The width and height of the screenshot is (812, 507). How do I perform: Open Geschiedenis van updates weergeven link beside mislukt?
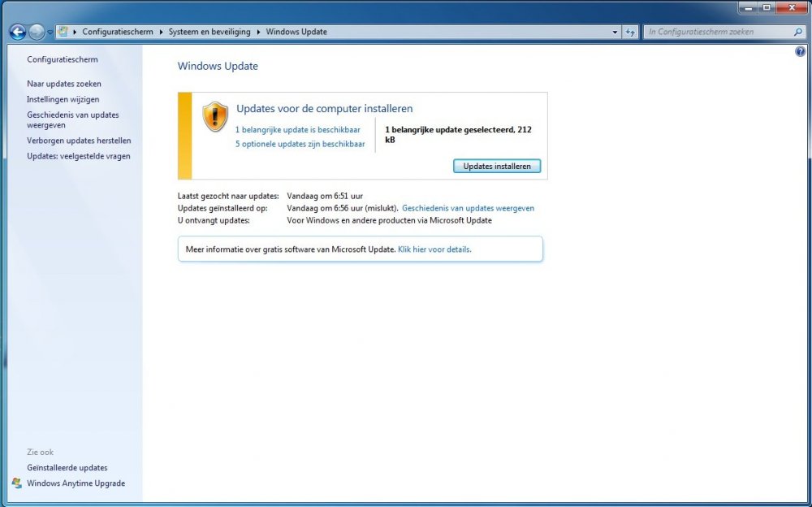click(469, 208)
